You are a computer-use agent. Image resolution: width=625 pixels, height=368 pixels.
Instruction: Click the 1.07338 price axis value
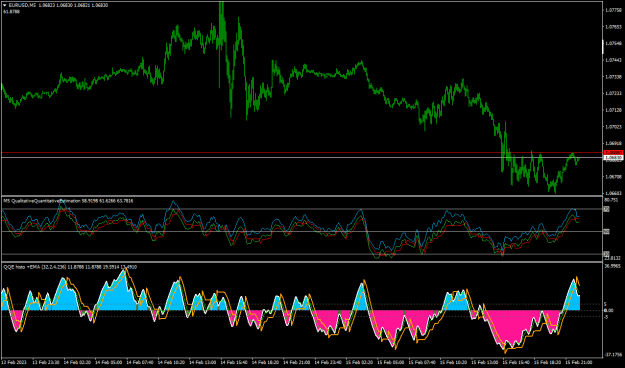coord(613,77)
